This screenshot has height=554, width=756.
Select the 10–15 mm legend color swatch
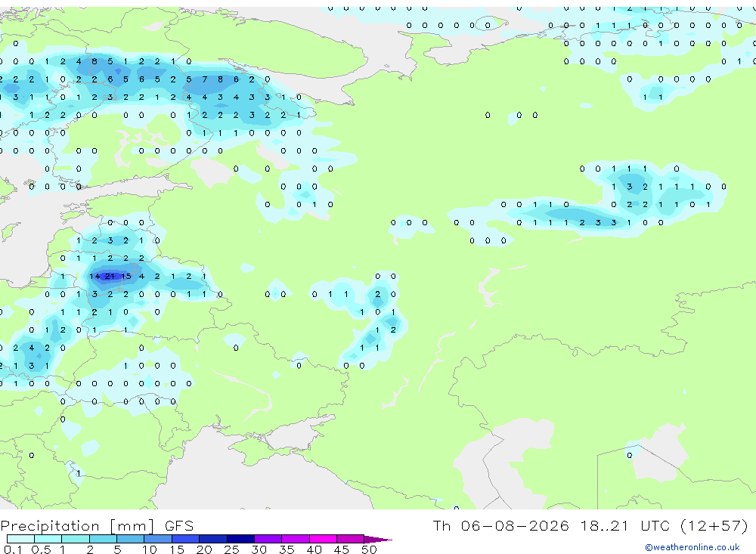tap(158, 539)
